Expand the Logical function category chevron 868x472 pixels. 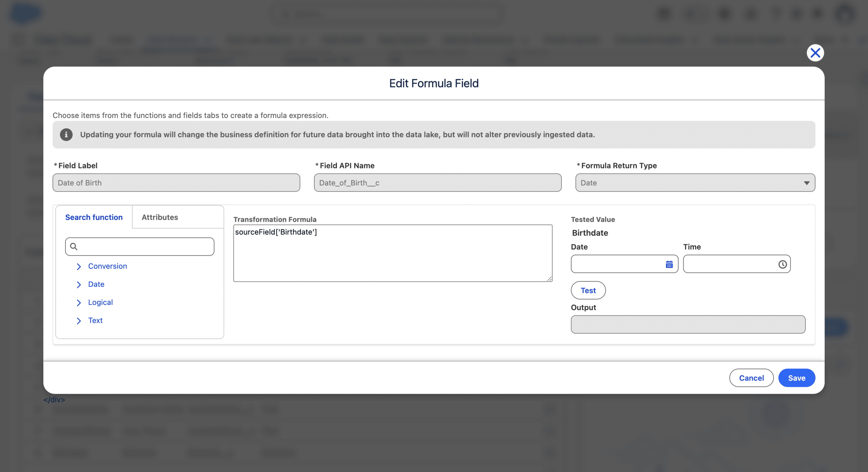click(79, 302)
